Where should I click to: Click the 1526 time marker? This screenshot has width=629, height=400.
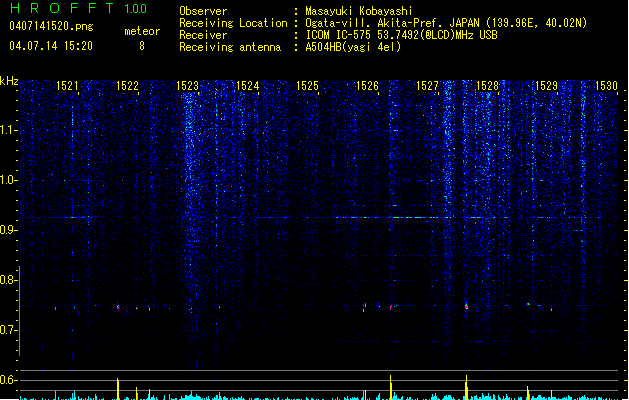pyautogui.click(x=367, y=85)
